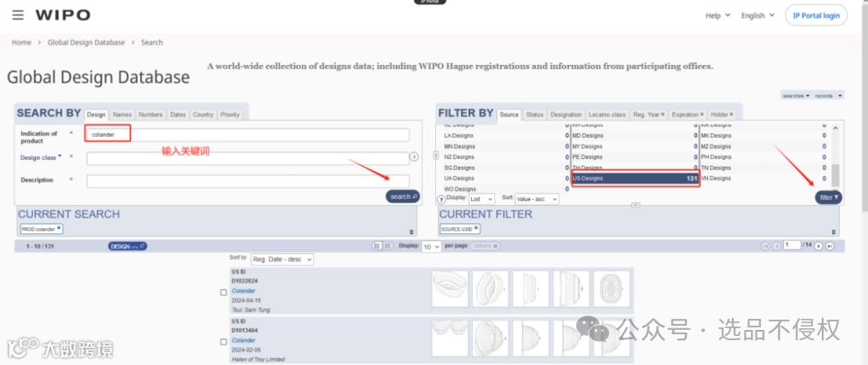This screenshot has height=365, width=868.
Task: Open first thumbnail of design D1022624
Action: 450,289
